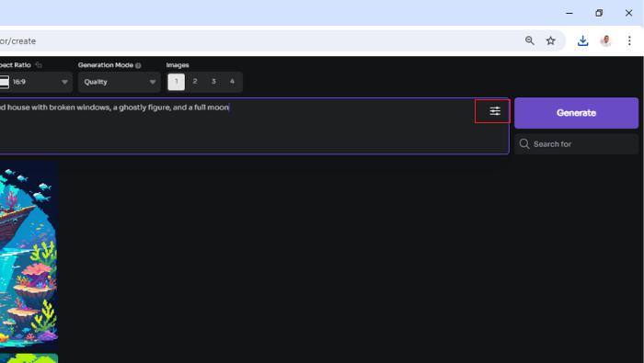The height and width of the screenshot is (363, 644).
Task: Click the search magnifier icon beside Search for
Action: pyautogui.click(x=524, y=144)
